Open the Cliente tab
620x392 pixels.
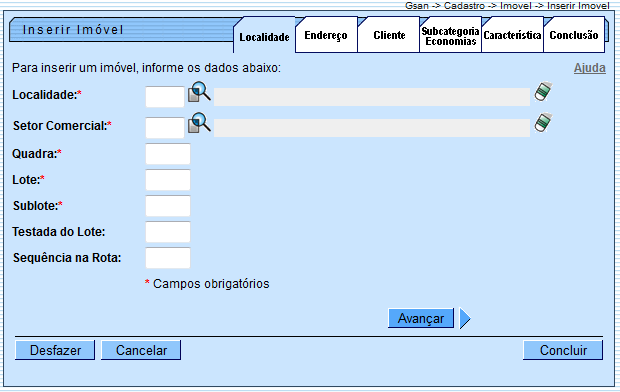(x=389, y=35)
